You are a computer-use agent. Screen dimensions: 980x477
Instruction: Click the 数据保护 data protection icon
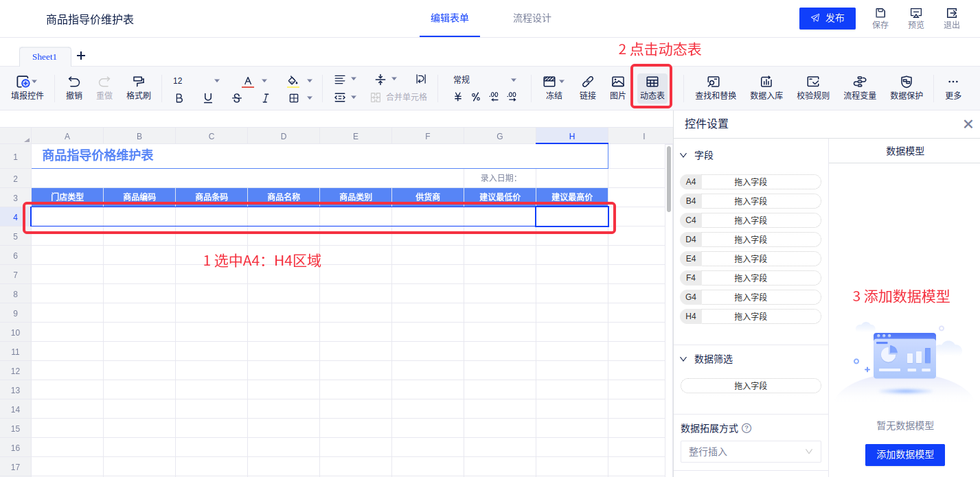tap(906, 88)
